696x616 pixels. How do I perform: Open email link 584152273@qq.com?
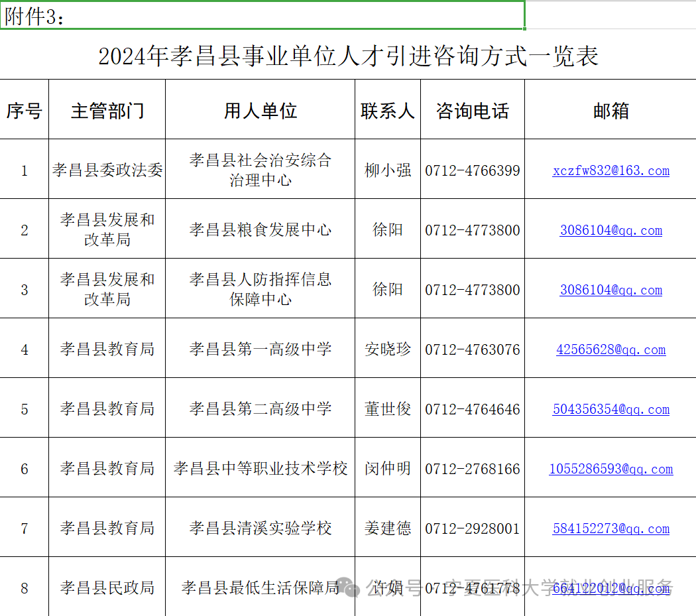pyautogui.click(x=610, y=528)
